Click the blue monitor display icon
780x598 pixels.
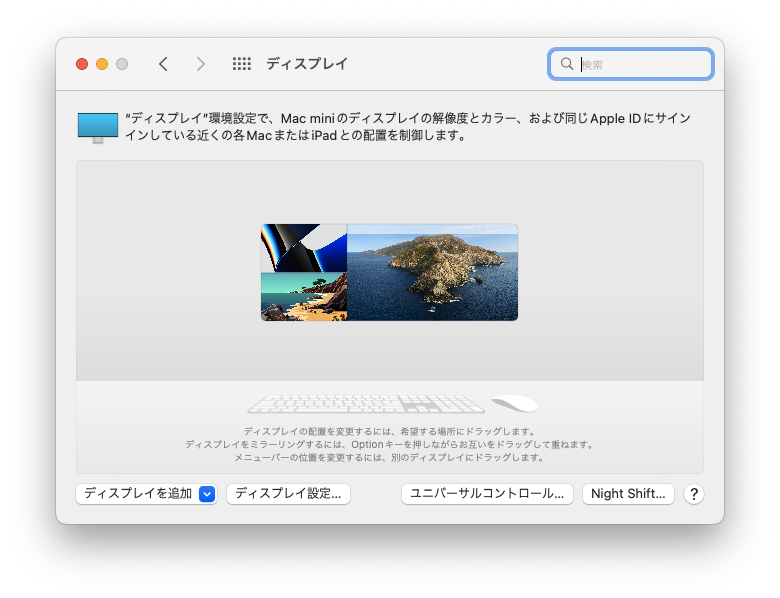tap(98, 128)
